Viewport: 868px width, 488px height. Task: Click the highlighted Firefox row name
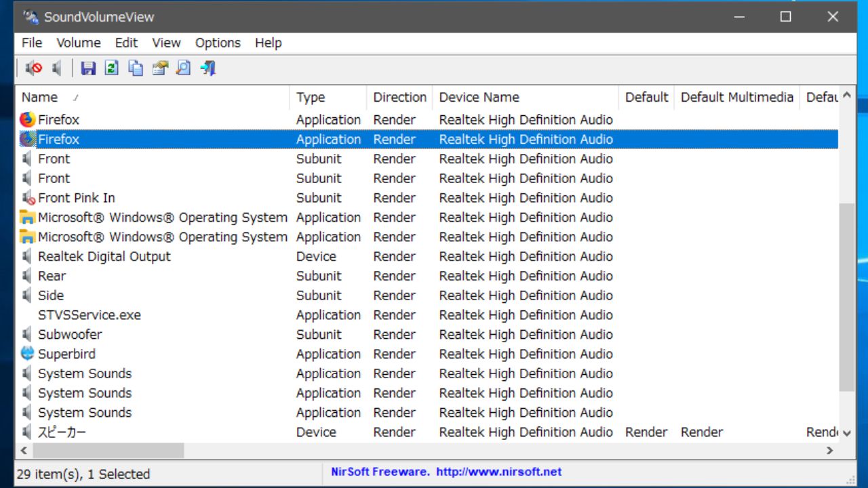coord(58,139)
